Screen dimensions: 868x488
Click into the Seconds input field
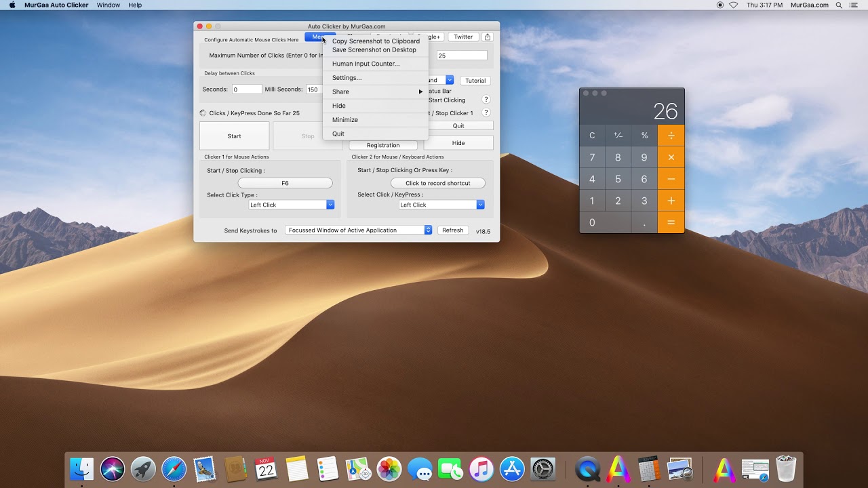[247, 89]
